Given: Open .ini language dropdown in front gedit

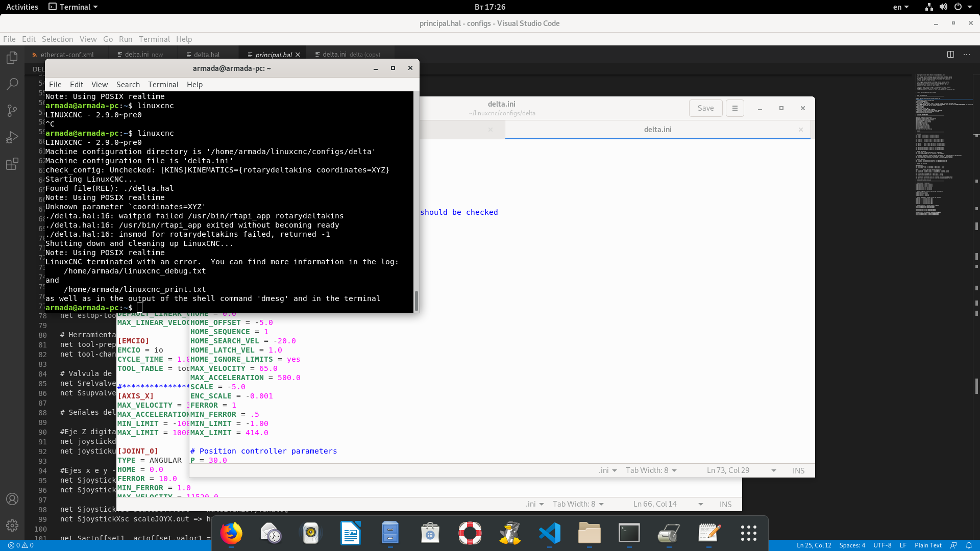Looking at the screenshot, I should coord(608,470).
